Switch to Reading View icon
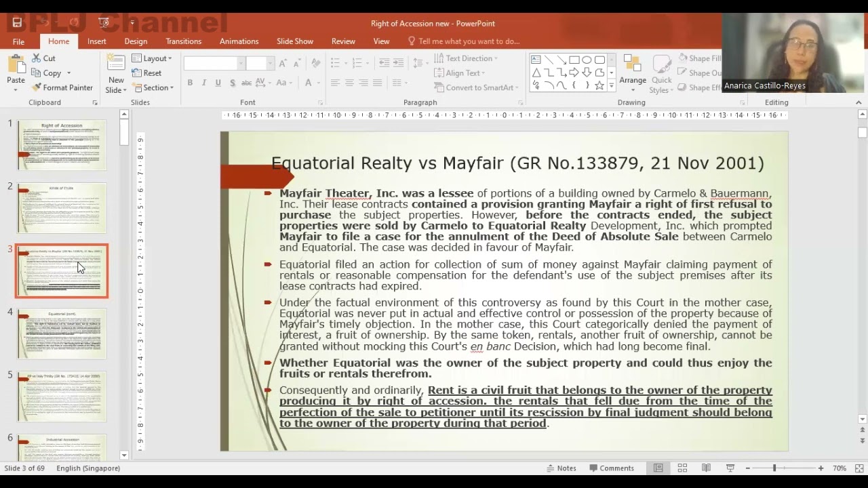The height and width of the screenshot is (488, 868). coord(706,468)
